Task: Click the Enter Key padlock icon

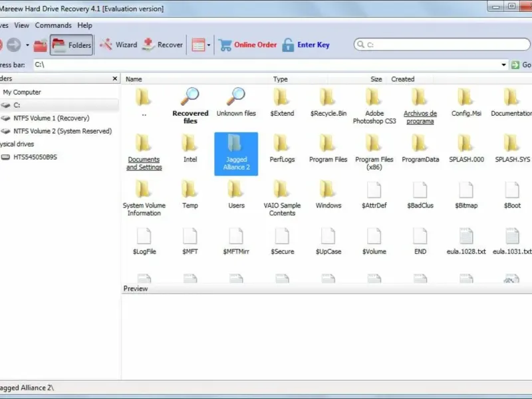Action: pos(288,45)
